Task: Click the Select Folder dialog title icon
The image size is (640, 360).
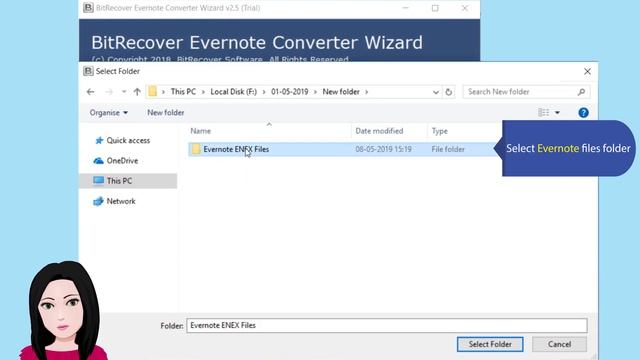Action: tap(88, 71)
